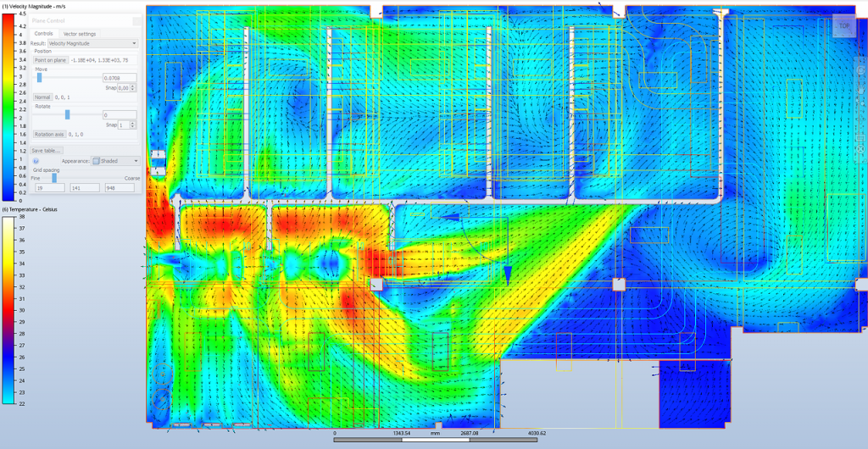The width and height of the screenshot is (868, 449).
Task: Click the grid spacing field showing 141
Action: coord(85,188)
